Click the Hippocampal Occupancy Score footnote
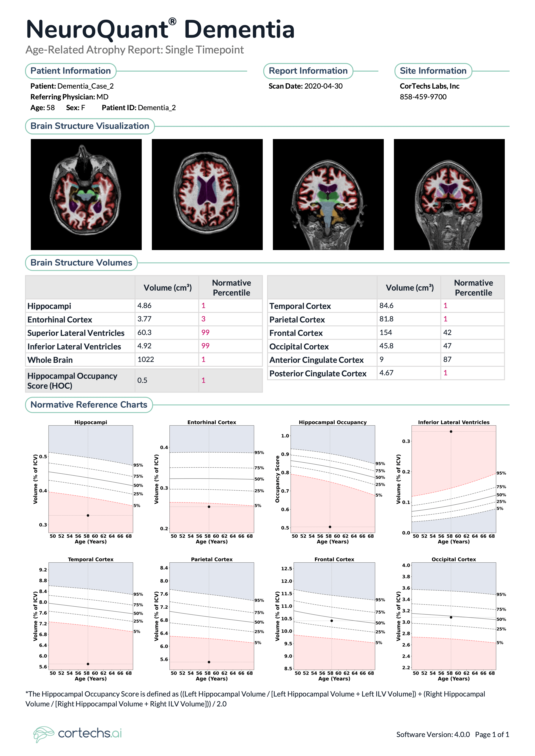 (255, 699)
